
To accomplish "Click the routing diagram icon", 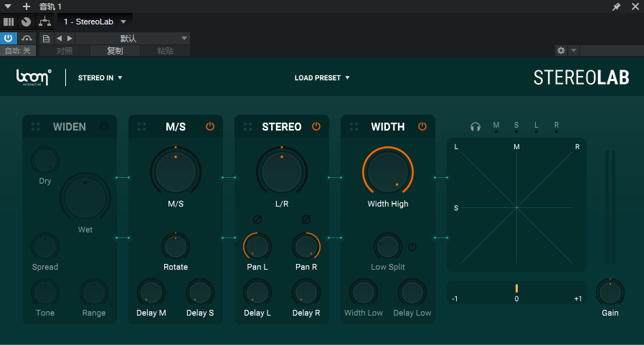I will tap(44, 22).
